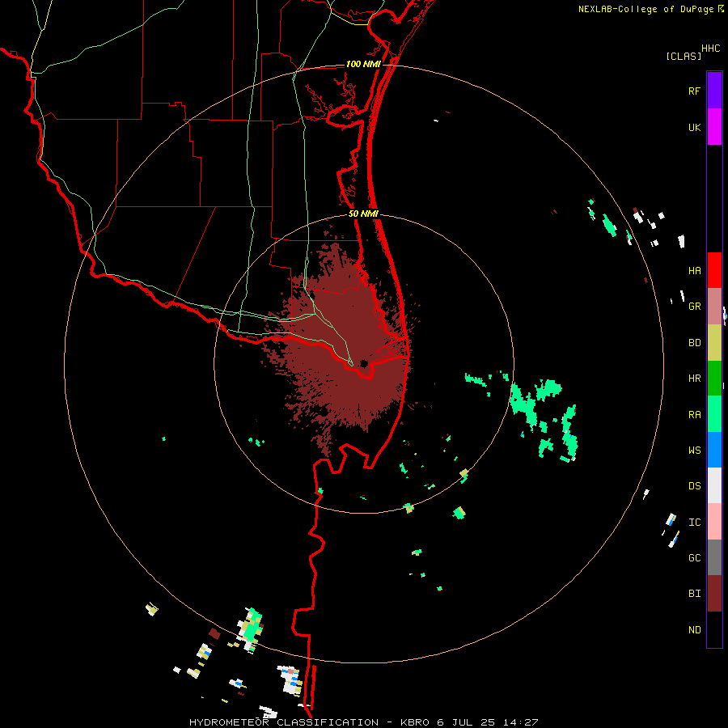Click the "RA" legend label
Screen dimensions: 728x728
pos(694,415)
